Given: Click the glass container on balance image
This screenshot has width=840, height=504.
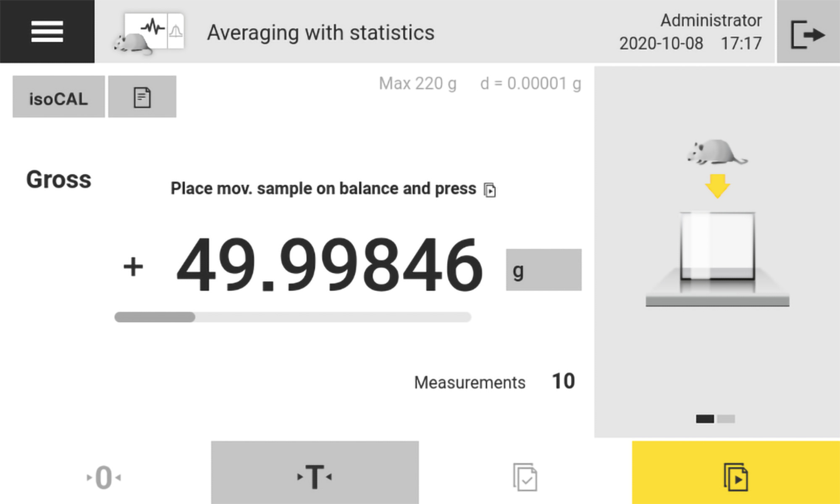Looking at the screenshot, I should (x=717, y=246).
